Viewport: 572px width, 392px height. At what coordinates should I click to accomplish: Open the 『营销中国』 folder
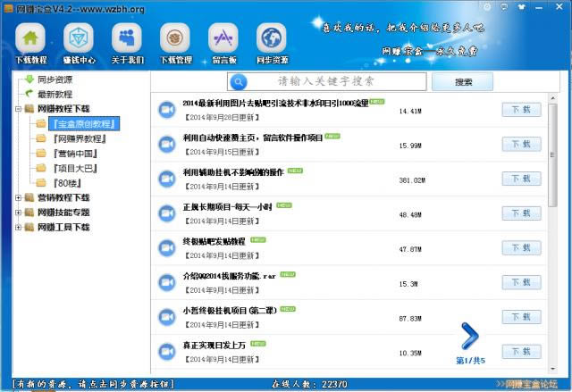75,154
